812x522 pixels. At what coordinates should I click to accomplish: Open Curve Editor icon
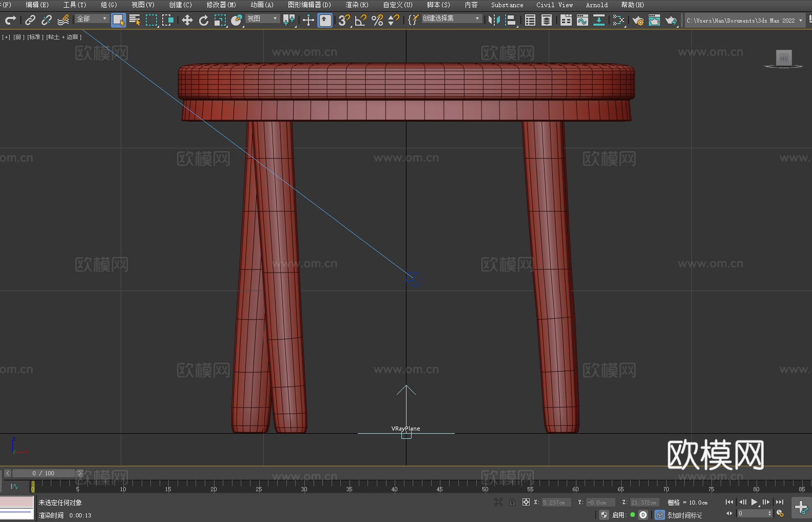[x=583, y=20]
